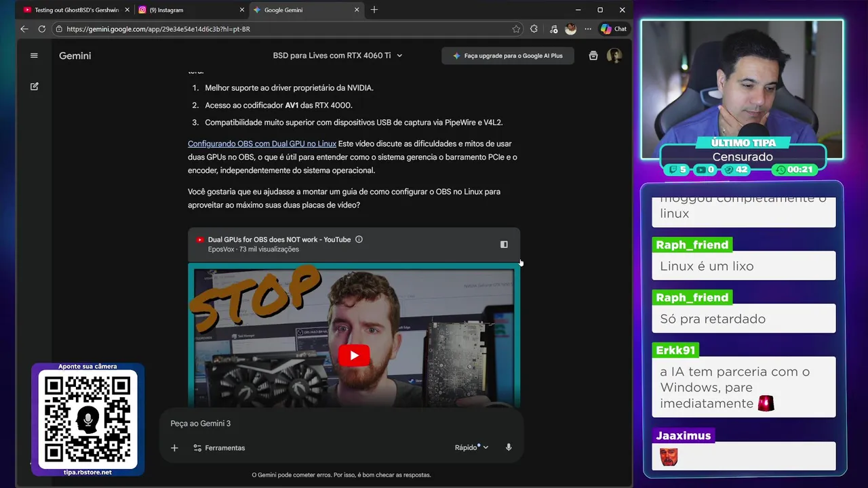Click the 'Você gostaria que eu ajudasse' paragraph

coord(344,199)
